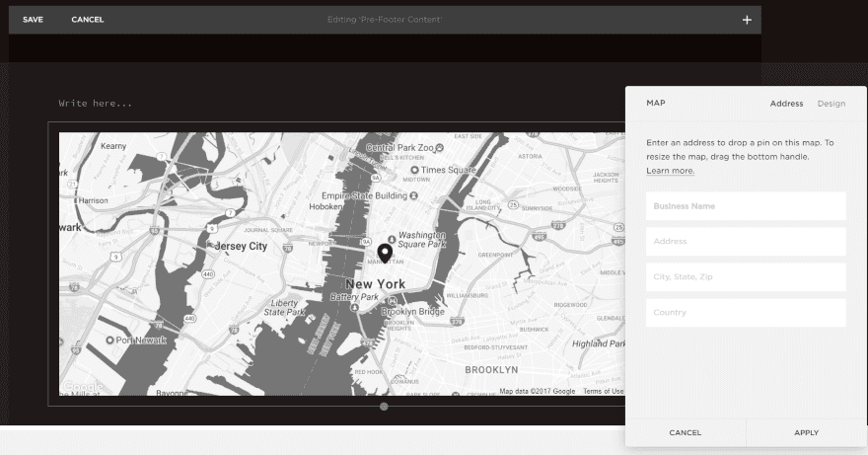Image resolution: width=868 pixels, height=455 pixels.
Task: Click the Washington Square Park marker
Action: point(393,238)
